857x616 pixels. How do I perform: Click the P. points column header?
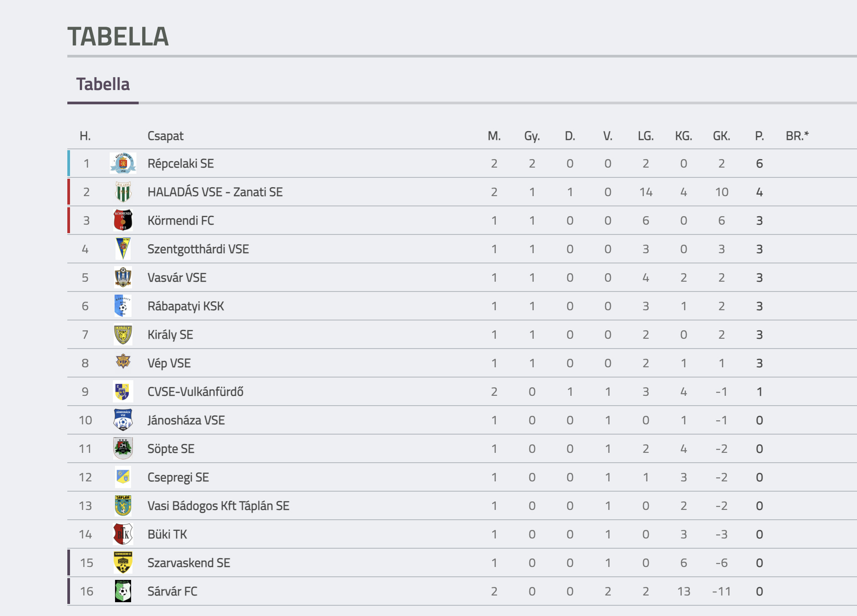pyautogui.click(x=759, y=136)
